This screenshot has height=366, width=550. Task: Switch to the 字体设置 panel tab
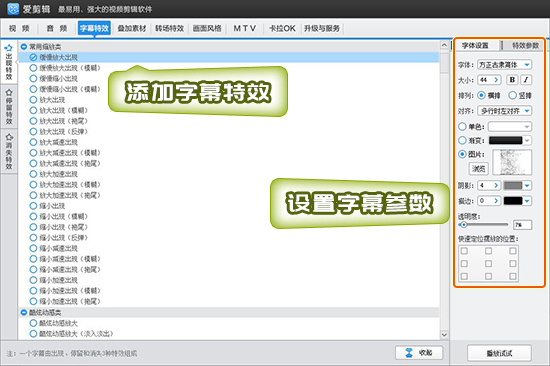[x=475, y=45]
